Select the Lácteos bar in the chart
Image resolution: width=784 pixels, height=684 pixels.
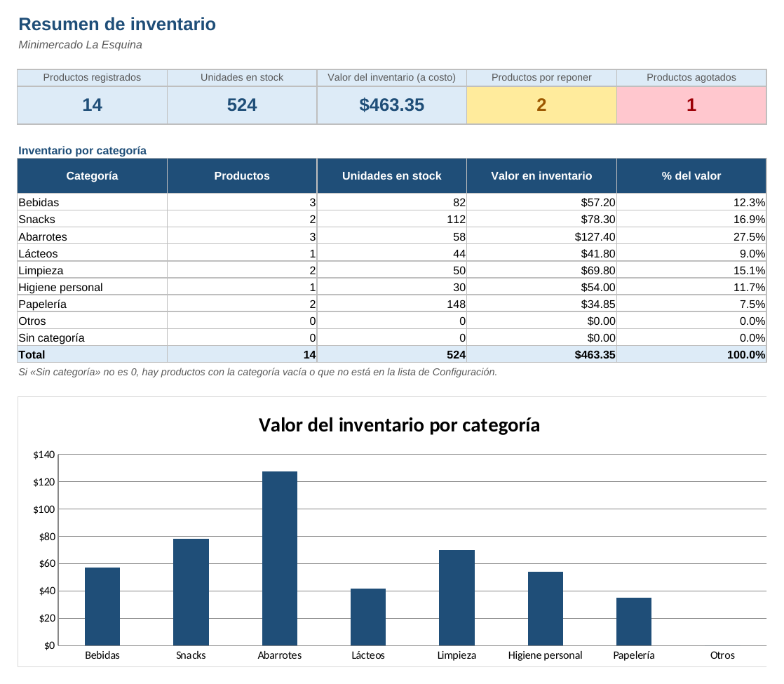(368, 617)
